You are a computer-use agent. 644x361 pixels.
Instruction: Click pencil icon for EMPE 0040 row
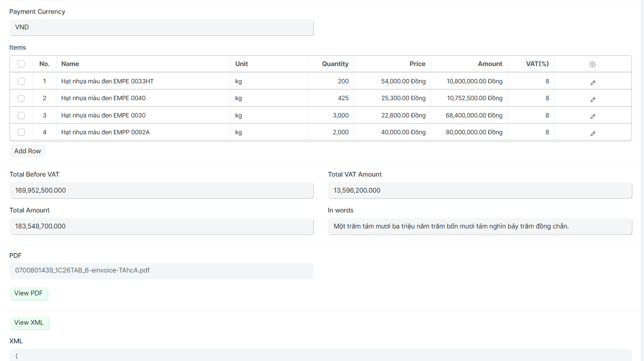click(593, 99)
